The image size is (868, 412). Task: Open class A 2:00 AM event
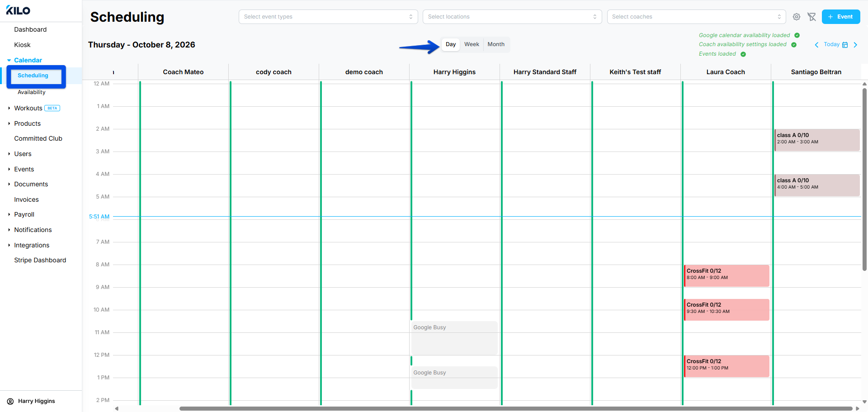click(817, 140)
